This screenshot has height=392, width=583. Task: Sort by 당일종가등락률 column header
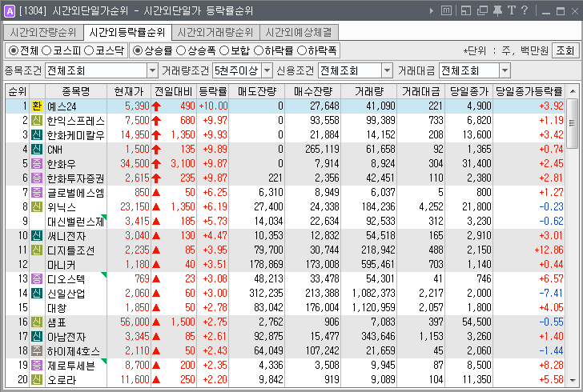pyautogui.click(x=529, y=91)
